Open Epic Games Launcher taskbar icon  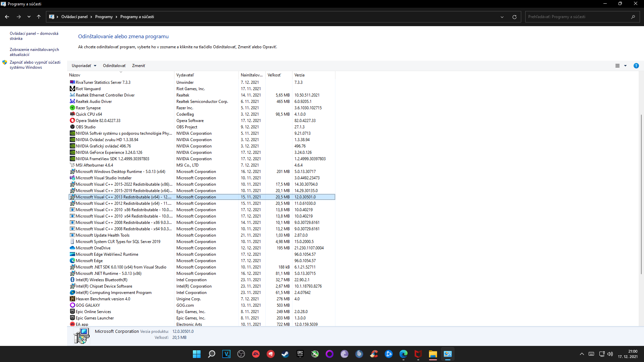[300, 354]
